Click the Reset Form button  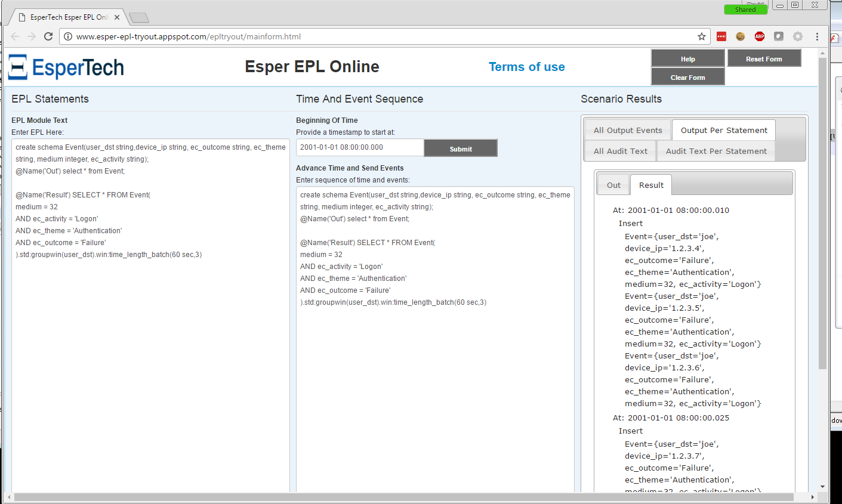pyautogui.click(x=763, y=59)
